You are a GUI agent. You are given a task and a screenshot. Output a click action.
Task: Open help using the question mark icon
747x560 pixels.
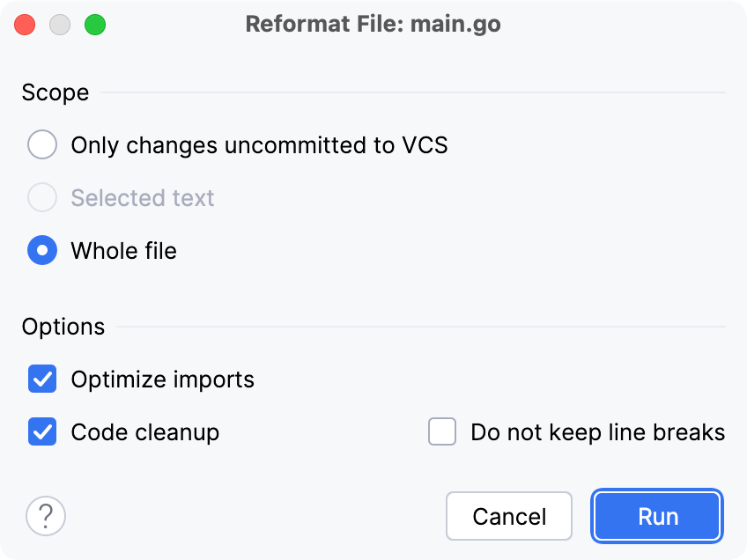tap(45, 516)
